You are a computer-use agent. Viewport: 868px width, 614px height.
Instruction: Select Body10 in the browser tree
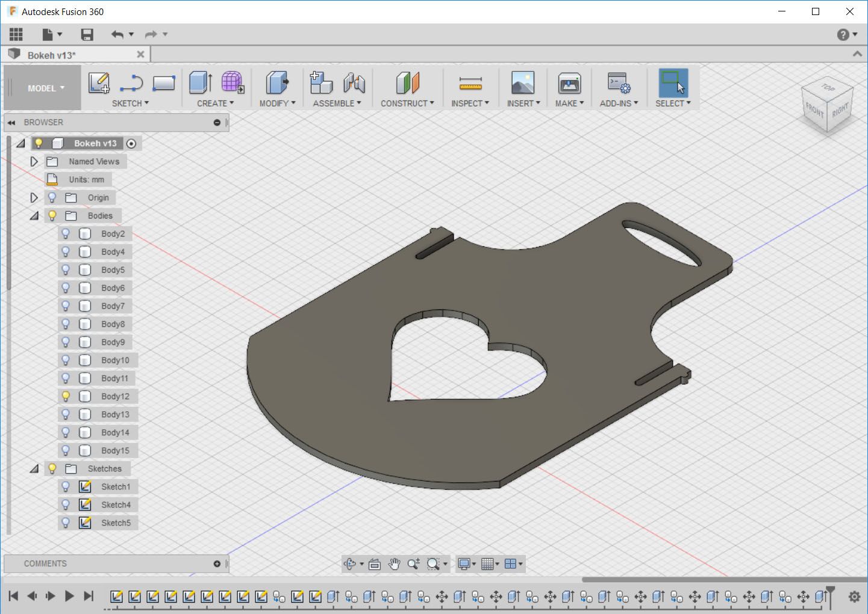coord(115,360)
